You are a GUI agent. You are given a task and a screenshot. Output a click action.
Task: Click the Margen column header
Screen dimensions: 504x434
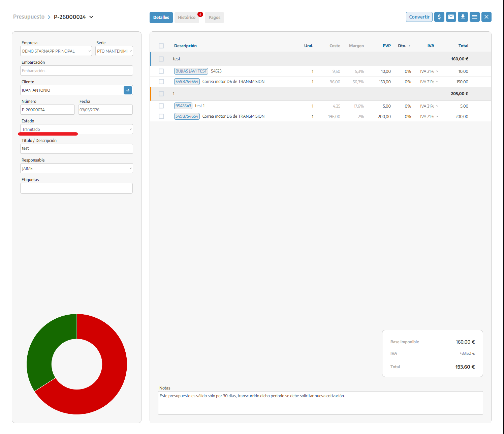tap(356, 46)
